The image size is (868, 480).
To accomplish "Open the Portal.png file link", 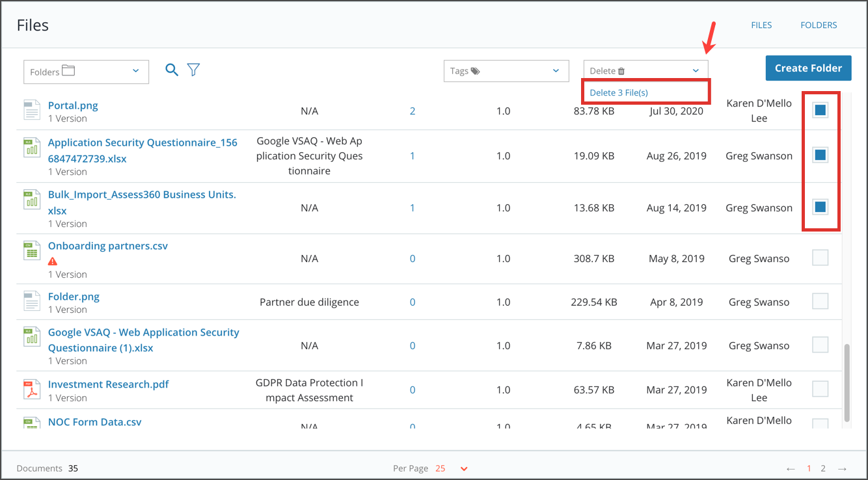I will [x=73, y=105].
